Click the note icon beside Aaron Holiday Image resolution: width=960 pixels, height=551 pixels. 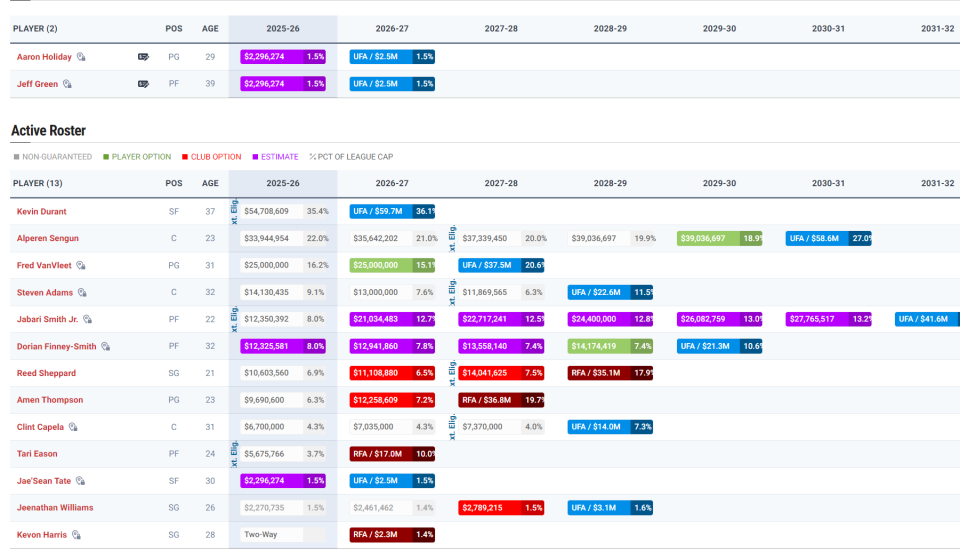coord(81,57)
